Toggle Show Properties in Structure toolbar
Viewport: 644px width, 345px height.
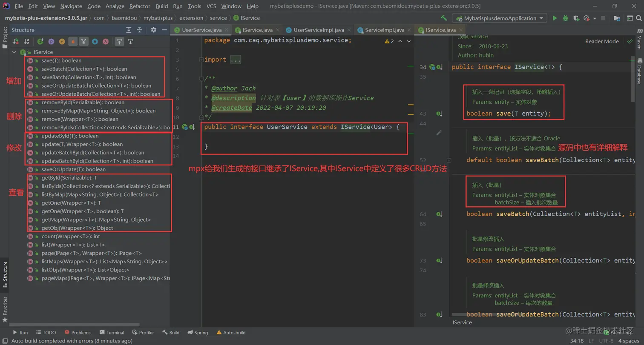click(51, 41)
